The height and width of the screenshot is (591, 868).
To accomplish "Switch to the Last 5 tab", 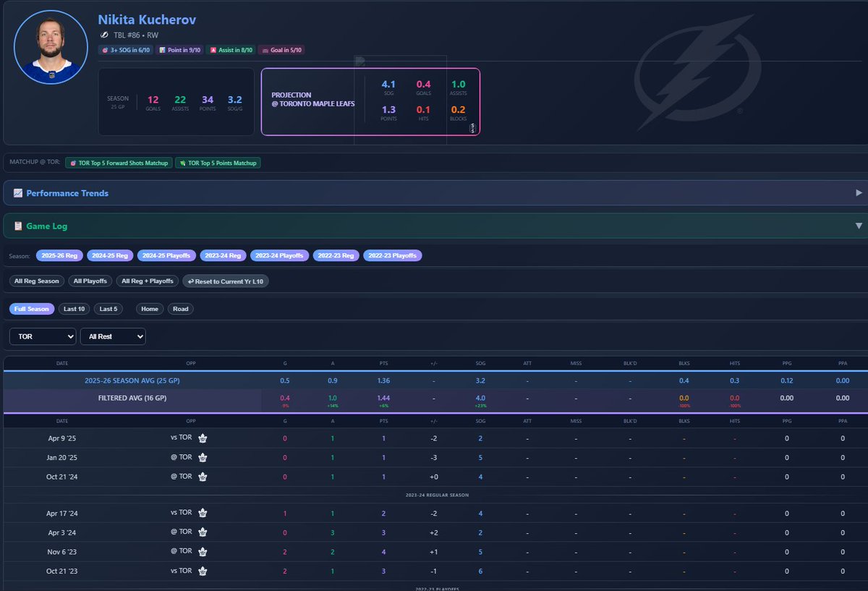I will point(109,309).
